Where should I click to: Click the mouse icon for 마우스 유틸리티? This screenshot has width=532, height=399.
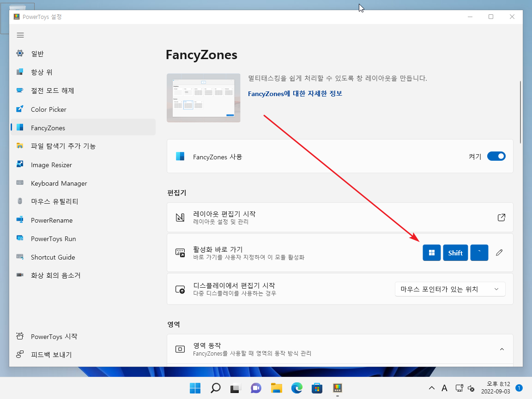20,201
